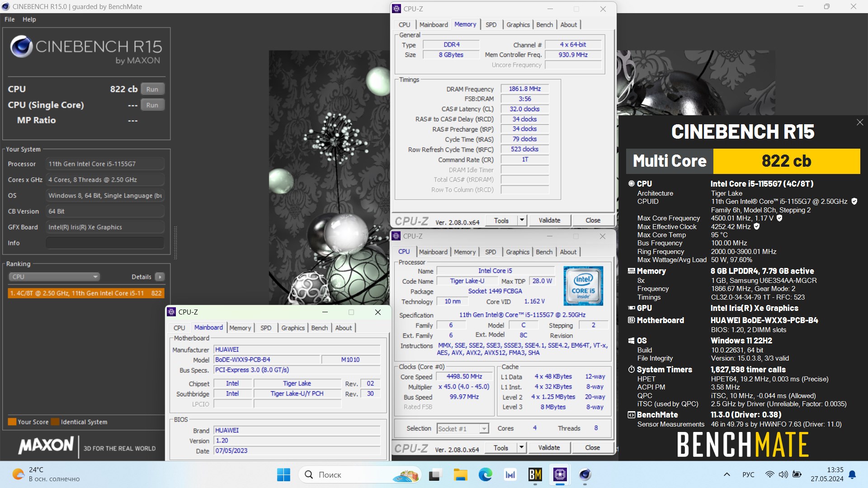Open Mainboard tab in Memory CPU-Z window
Screen dimensions: 868x488
click(x=434, y=25)
